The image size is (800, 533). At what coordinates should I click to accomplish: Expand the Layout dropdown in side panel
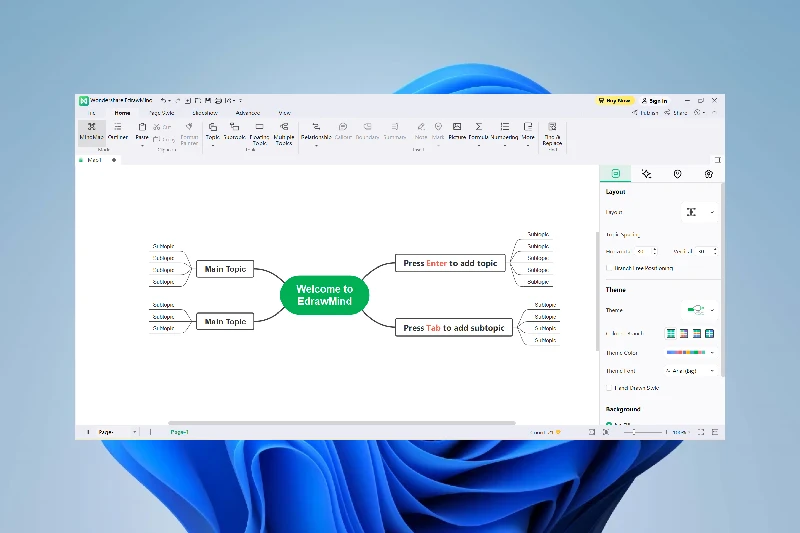pyautogui.click(x=700, y=212)
